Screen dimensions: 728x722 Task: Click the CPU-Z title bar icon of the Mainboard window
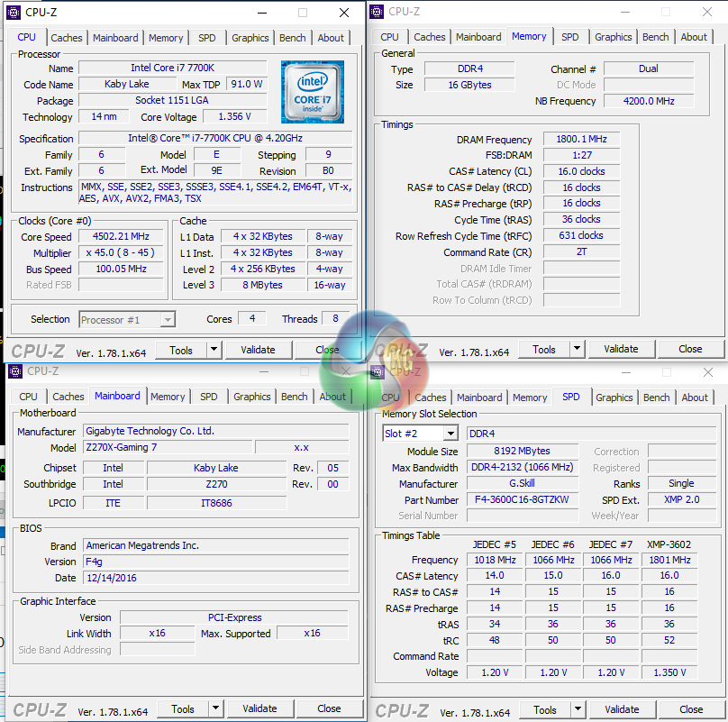[14, 371]
